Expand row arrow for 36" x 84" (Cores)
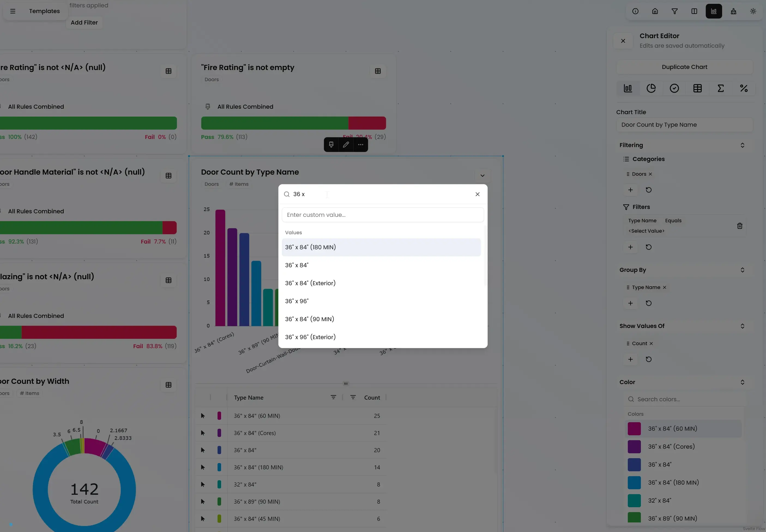766x532 pixels. tap(203, 433)
